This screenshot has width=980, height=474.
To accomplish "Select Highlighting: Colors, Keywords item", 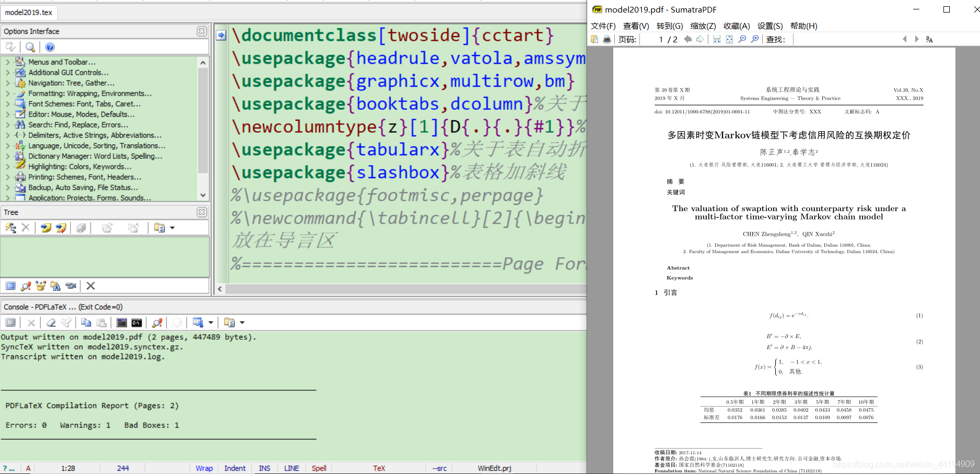I will (x=79, y=167).
